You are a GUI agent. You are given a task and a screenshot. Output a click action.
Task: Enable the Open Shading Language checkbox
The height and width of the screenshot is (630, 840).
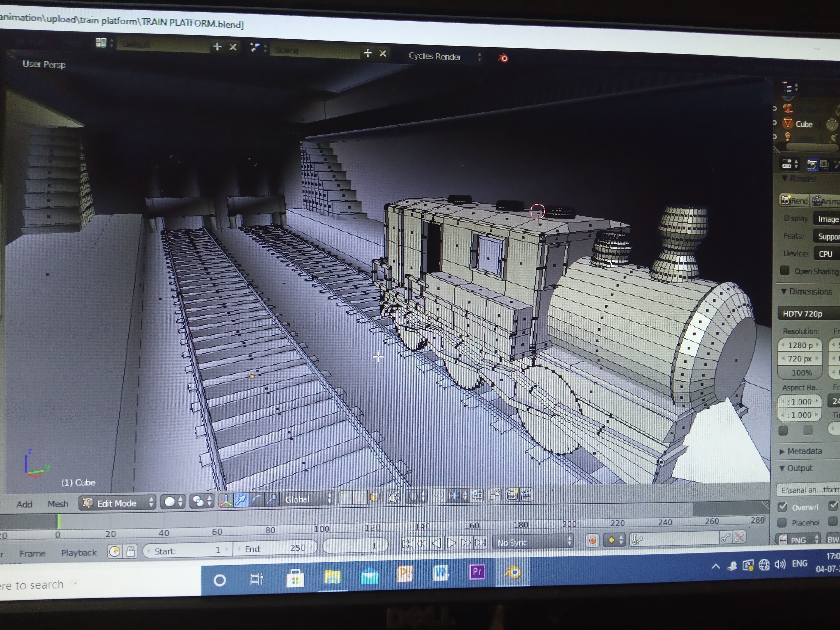[784, 270]
